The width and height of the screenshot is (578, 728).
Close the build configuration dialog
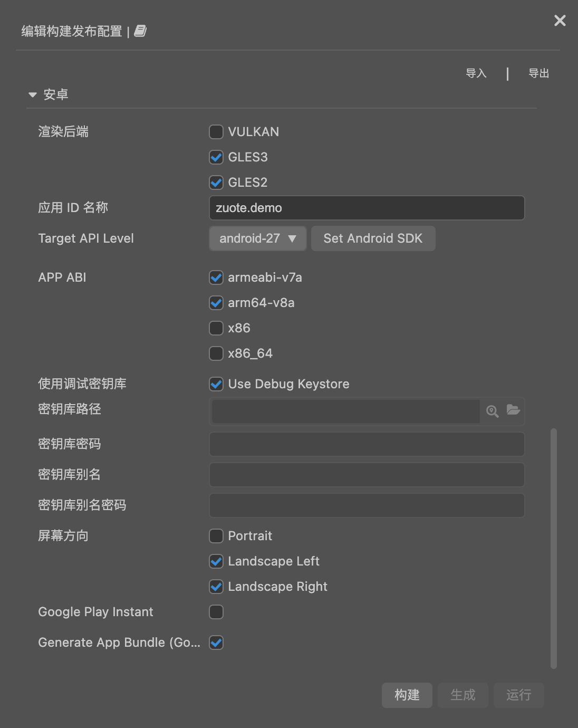pos(560,21)
